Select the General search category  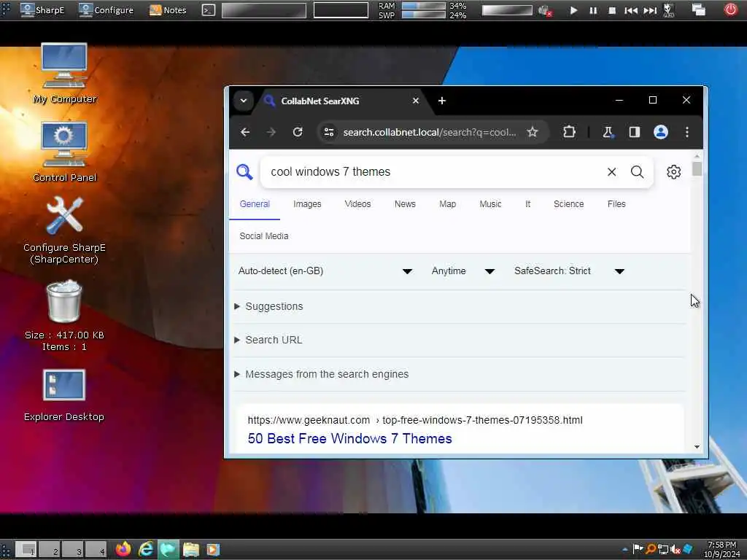(x=255, y=204)
